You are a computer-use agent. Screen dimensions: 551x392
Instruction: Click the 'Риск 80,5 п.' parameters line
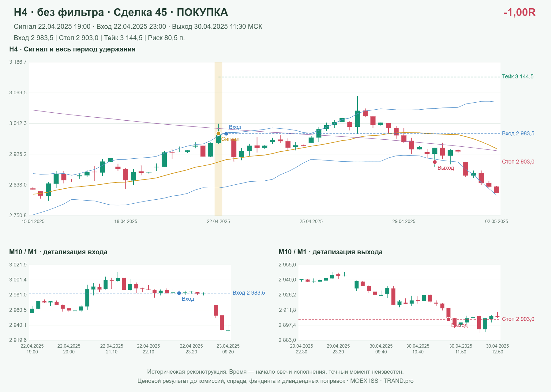coord(99,38)
